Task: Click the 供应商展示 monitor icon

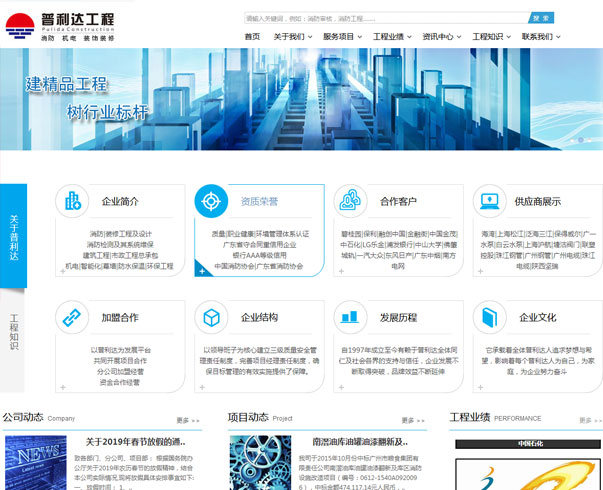Action: pos(489,201)
